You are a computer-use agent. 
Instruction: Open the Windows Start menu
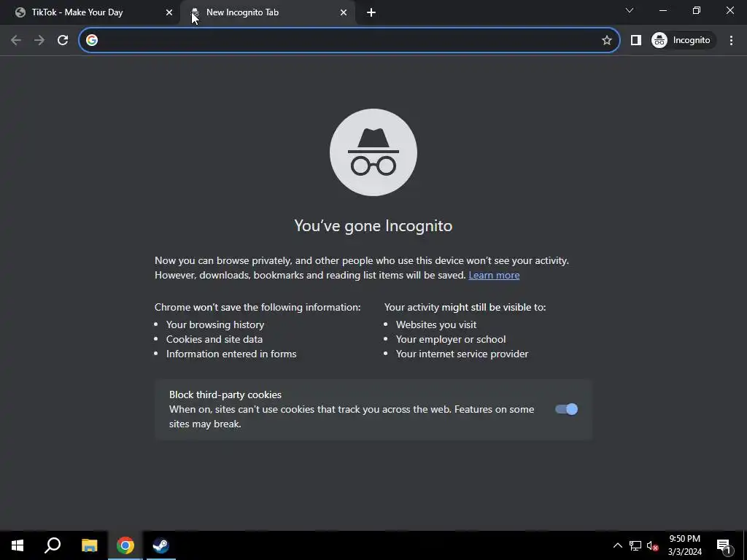pos(18,545)
